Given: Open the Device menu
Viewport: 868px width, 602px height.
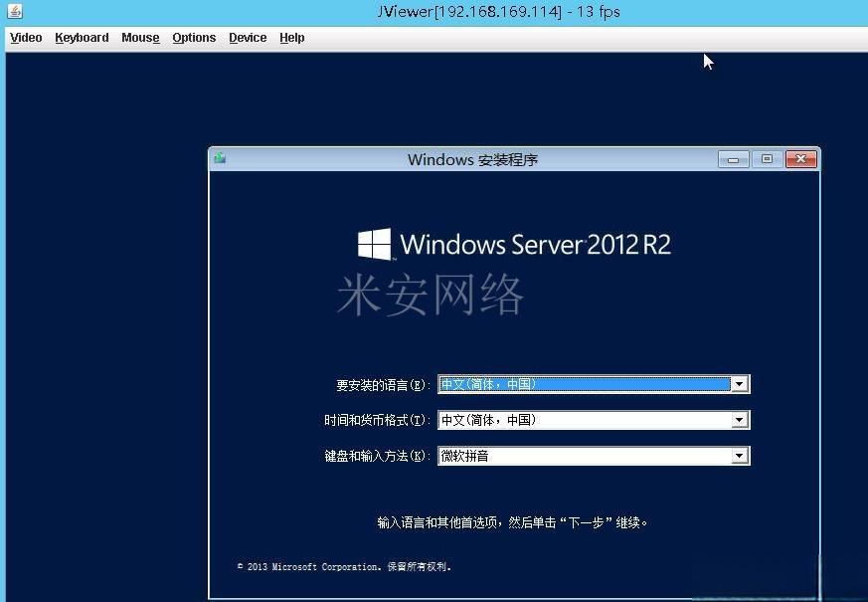Looking at the screenshot, I should coord(248,38).
